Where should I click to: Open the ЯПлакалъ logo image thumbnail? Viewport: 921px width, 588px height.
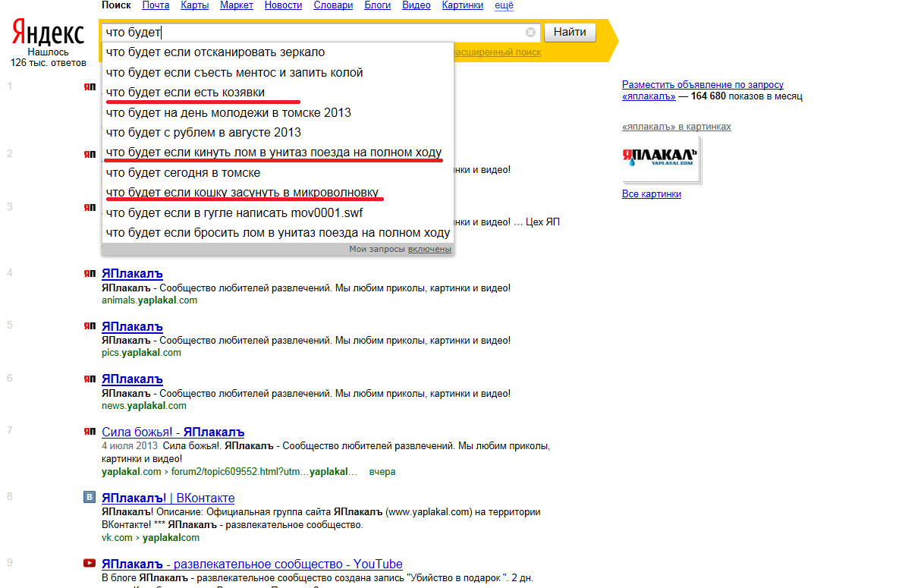pyautogui.click(x=660, y=159)
